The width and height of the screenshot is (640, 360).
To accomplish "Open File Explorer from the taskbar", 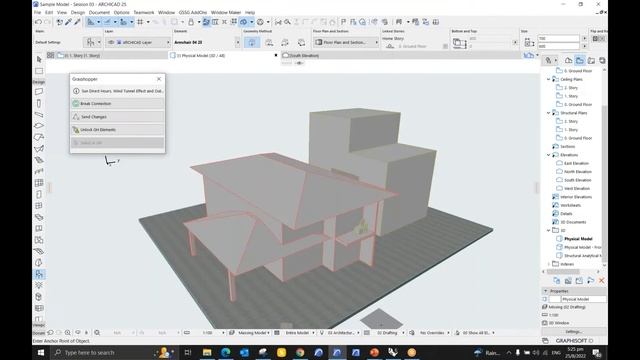I will tap(207, 352).
